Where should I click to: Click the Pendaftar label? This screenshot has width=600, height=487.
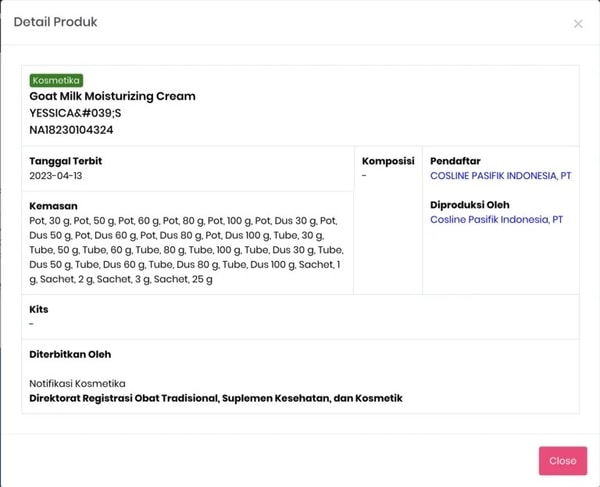(x=456, y=161)
